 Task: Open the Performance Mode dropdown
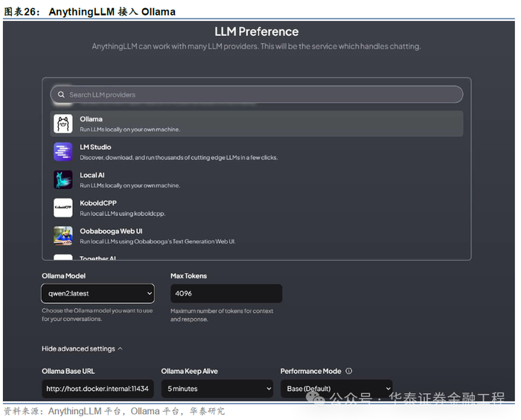point(336,389)
